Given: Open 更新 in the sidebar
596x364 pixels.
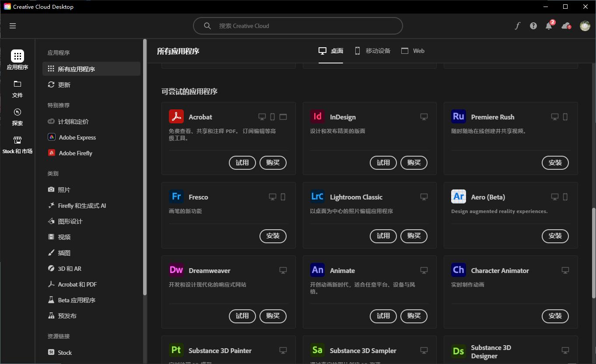Looking at the screenshot, I should tap(91, 84).
